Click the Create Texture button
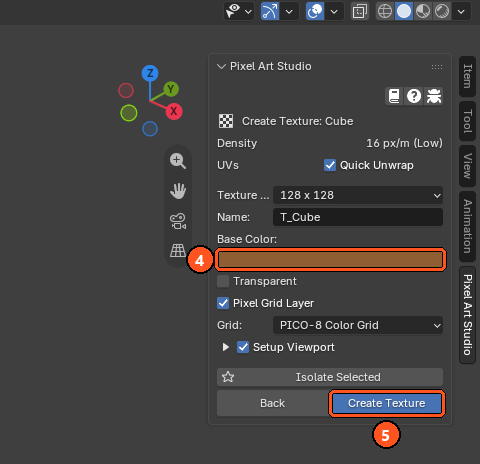The height and width of the screenshot is (464, 480). 387,403
